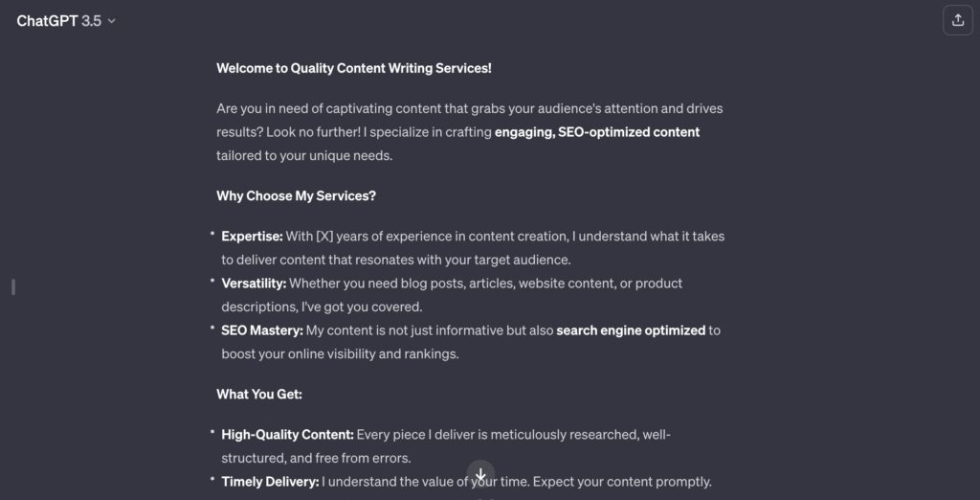Click the "tailored to your unique needs." line
The image size is (980, 500).
pos(304,154)
